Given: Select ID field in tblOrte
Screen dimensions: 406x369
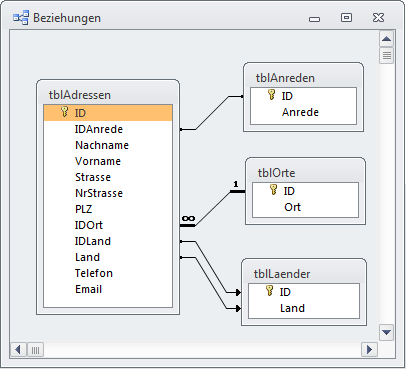Looking at the screenshot, I should point(305,191).
